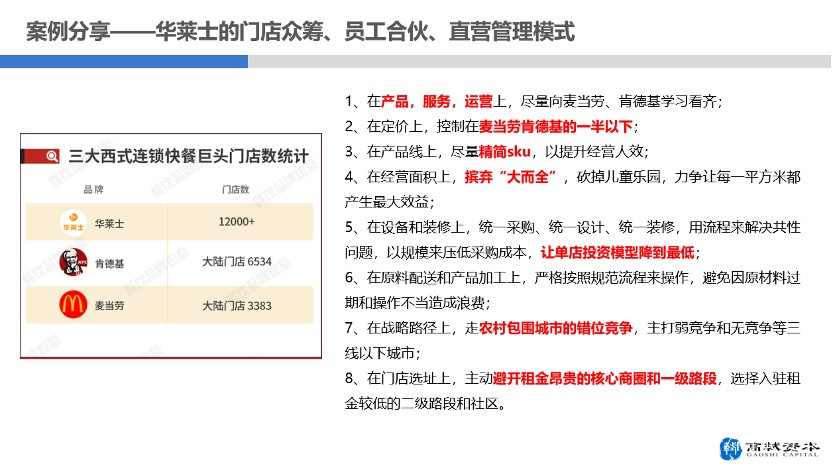Select the 麦当劳 brand name cell
Viewport: 832px width, 466px height.
109,306
